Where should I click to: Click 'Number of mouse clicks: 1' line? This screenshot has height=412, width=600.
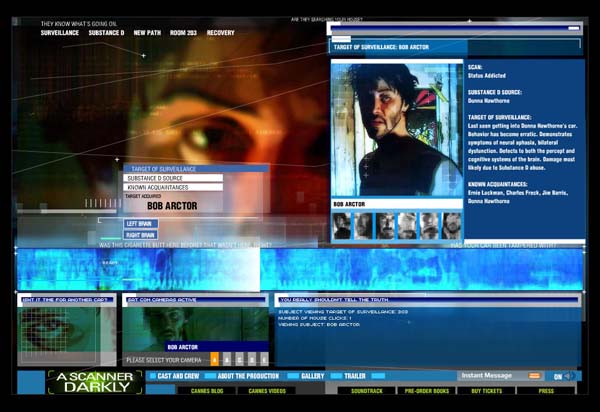tap(315, 318)
